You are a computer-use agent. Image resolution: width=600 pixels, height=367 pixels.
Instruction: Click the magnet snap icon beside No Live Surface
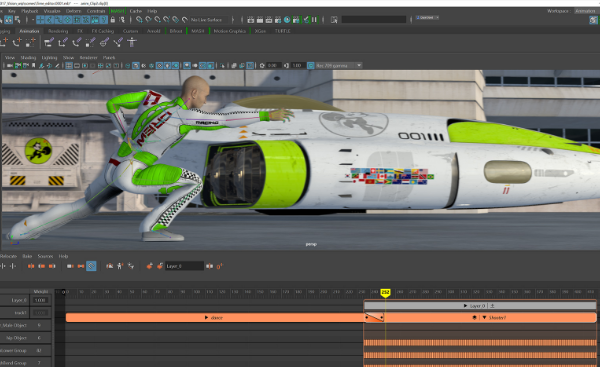coord(184,20)
